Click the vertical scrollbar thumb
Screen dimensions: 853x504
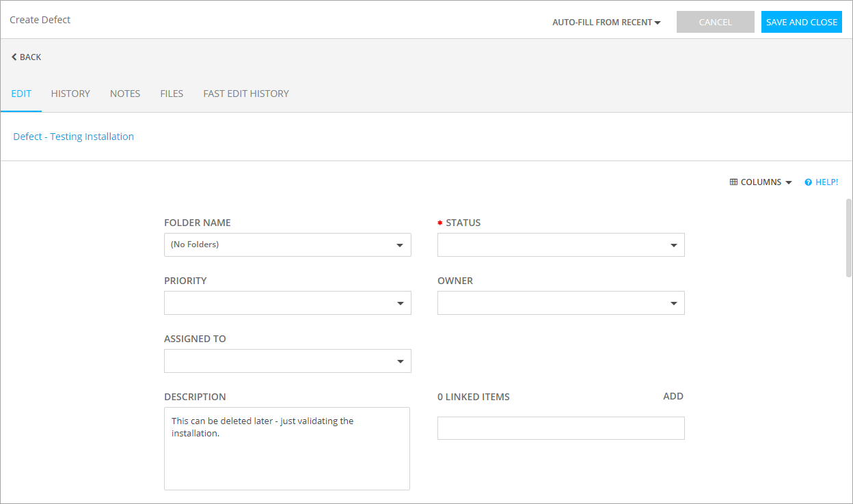[x=849, y=238]
